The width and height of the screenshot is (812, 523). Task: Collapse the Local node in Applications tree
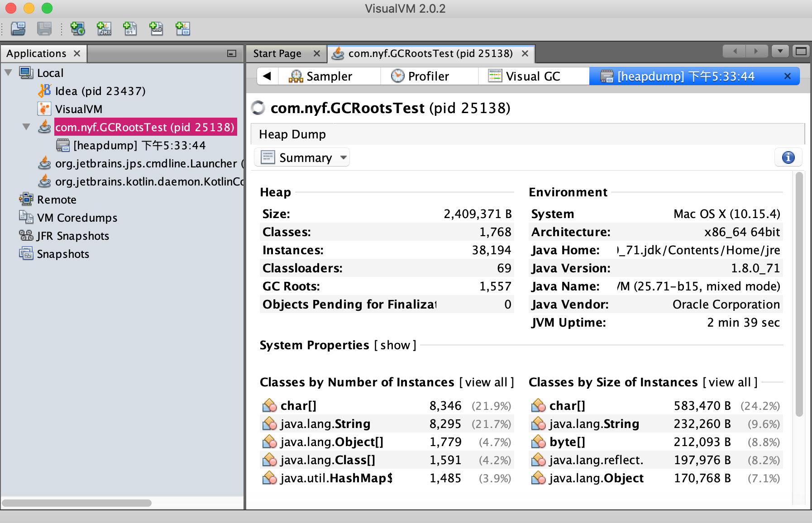coord(8,72)
